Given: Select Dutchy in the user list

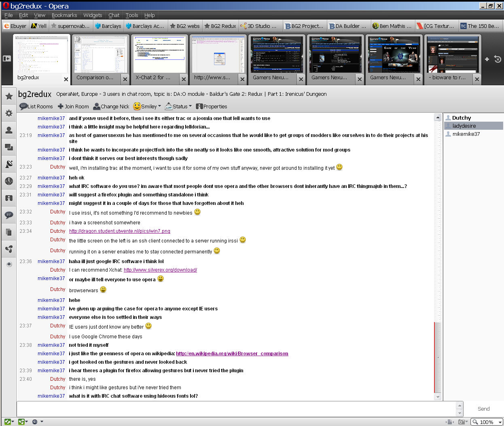Looking at the screenshot, I should pyautogui.click(x=473, y=118).
